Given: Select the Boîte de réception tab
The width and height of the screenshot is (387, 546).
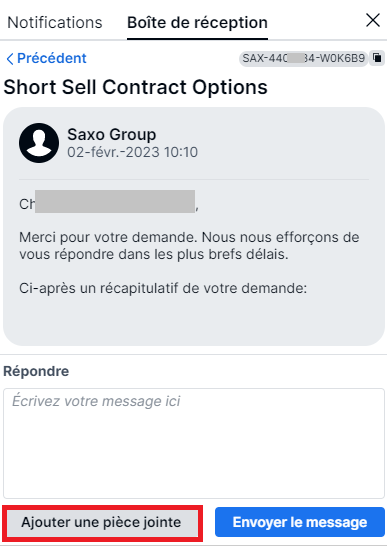Looking at the screenshot, I should tap(197, 23).
